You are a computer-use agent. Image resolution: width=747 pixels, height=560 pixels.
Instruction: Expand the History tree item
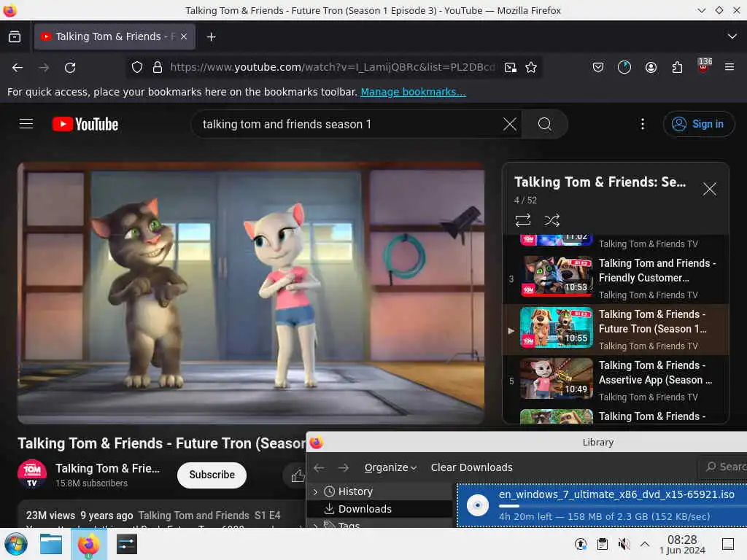(x=315, y=491)
